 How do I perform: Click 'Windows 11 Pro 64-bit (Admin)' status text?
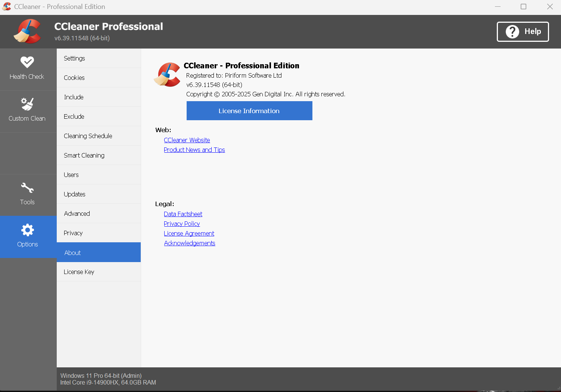(x=101, y=376)
